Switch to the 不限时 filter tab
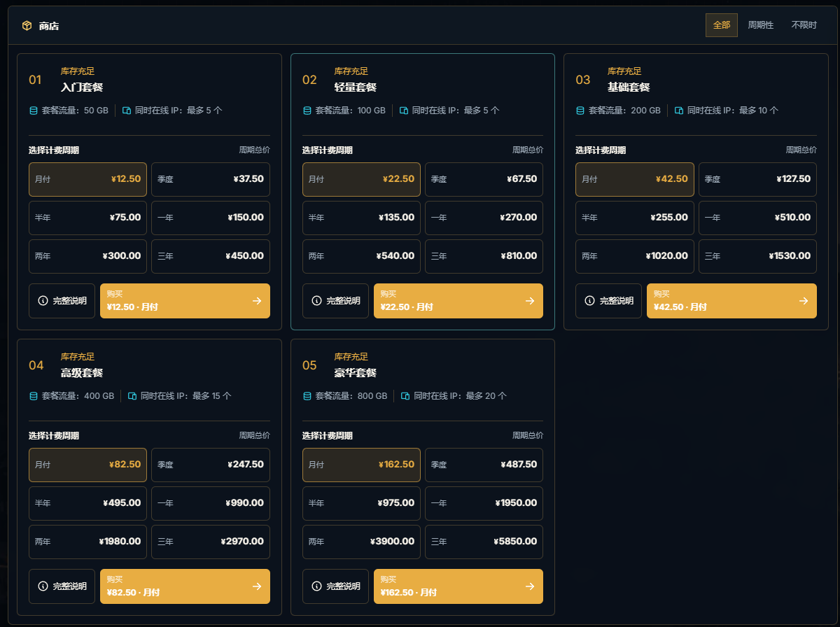 [x=804, y=25]
